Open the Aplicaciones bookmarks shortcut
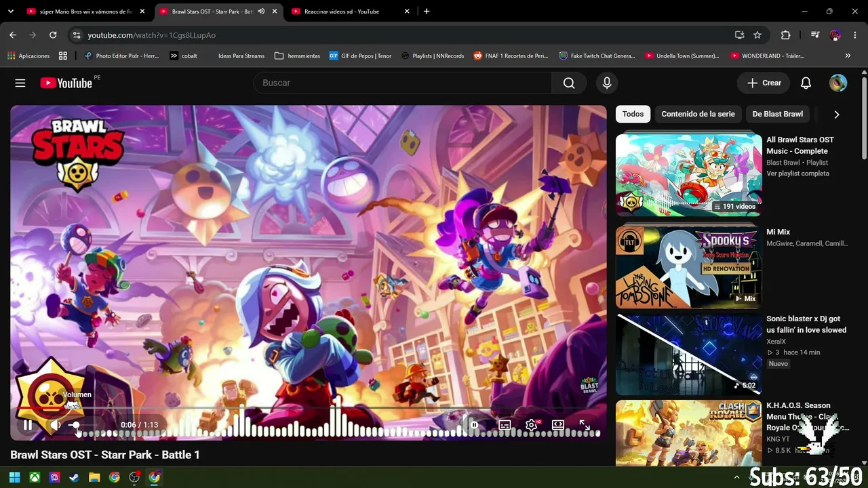The height and width of the screenshot is (488, 868). pos(28,56)
